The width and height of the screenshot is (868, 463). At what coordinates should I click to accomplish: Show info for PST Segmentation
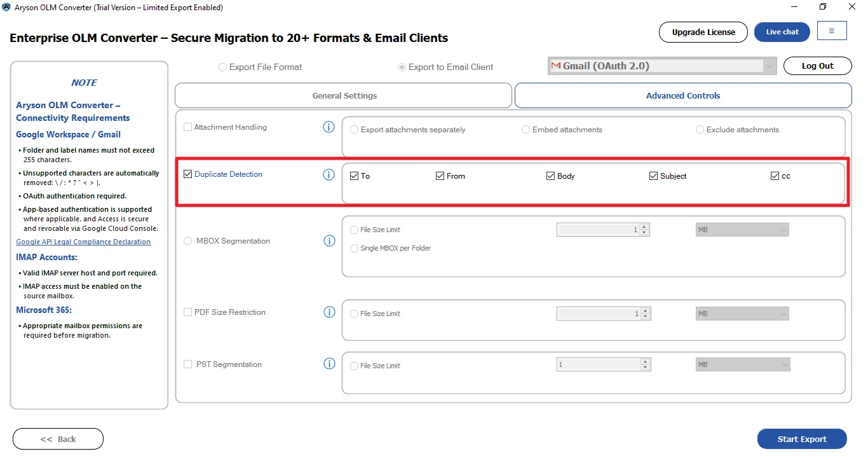pyautogui.click(x=329, y=364)
